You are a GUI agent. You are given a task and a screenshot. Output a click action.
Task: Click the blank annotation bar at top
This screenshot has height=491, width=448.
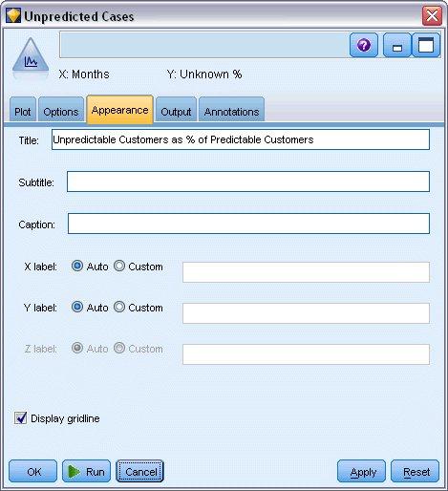(203, 45)
